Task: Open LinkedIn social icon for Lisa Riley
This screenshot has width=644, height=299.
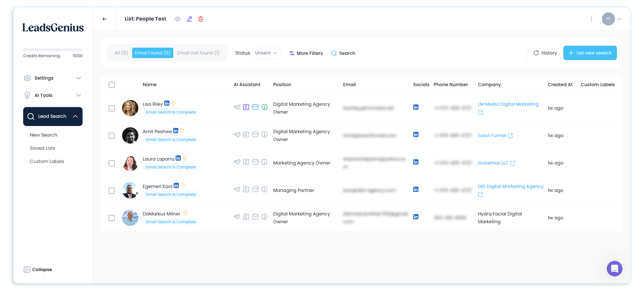Action: [x=416, y=107]
